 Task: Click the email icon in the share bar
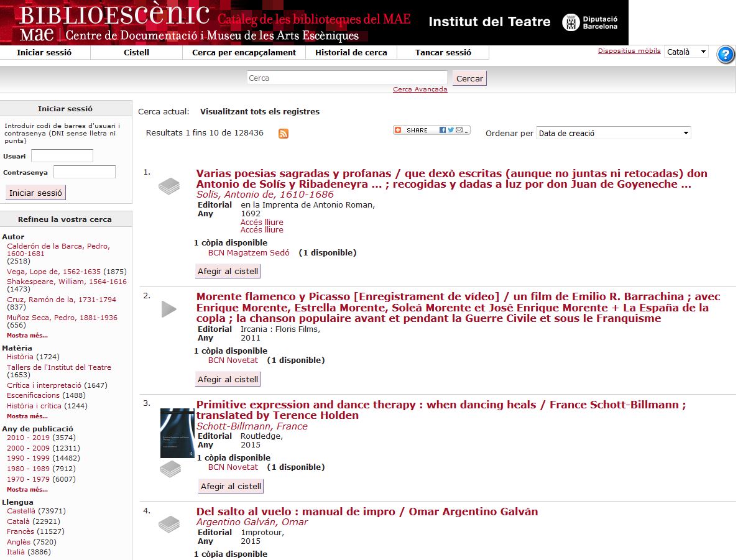click(459, 130)
